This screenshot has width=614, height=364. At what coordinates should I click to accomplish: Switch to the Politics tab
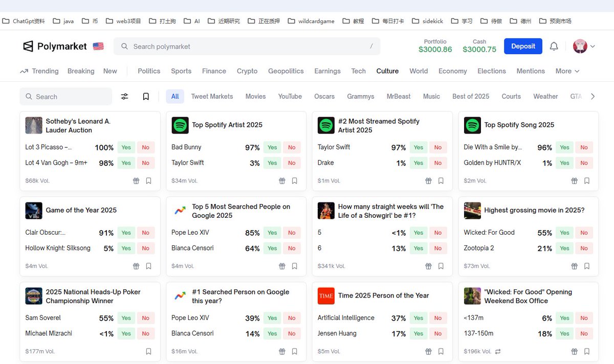pos(149,71)
